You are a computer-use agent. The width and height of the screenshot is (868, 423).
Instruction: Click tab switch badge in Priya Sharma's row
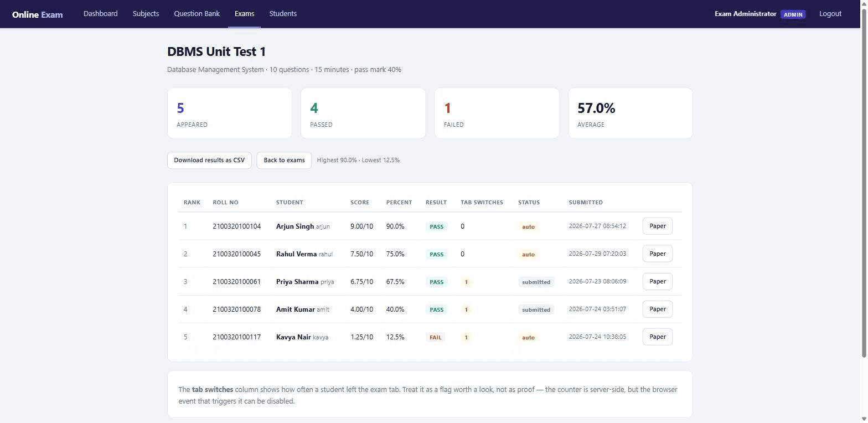[x=466, y=282]
